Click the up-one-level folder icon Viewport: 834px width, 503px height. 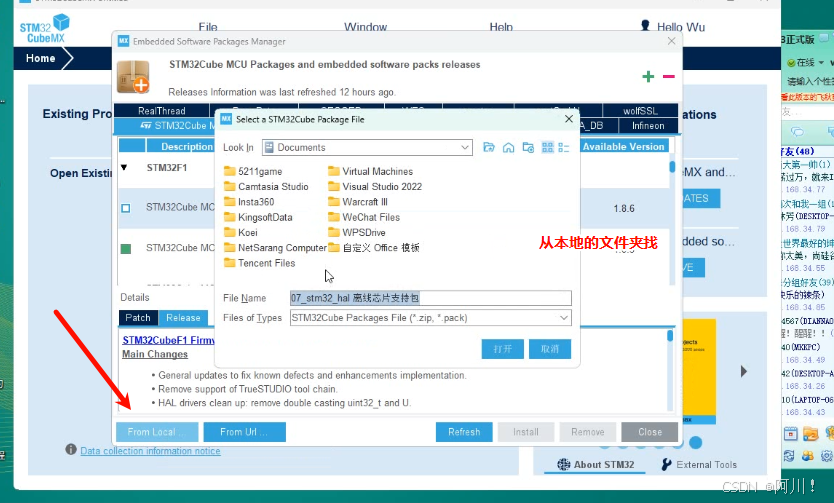click(489, 147)
